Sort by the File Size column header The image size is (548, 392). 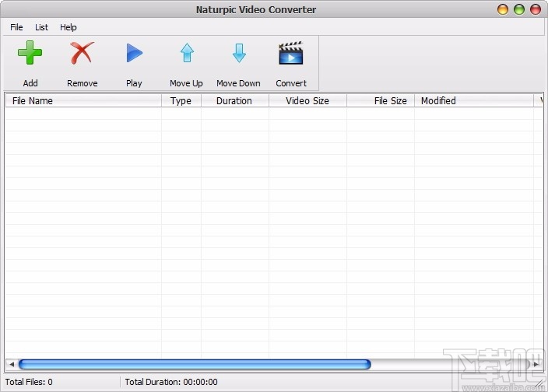380,101
